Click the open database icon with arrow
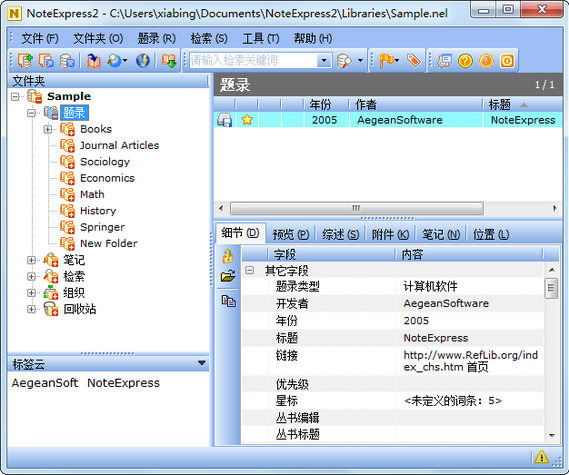Viewport: 569px width, 475px height. pos(46,61)
